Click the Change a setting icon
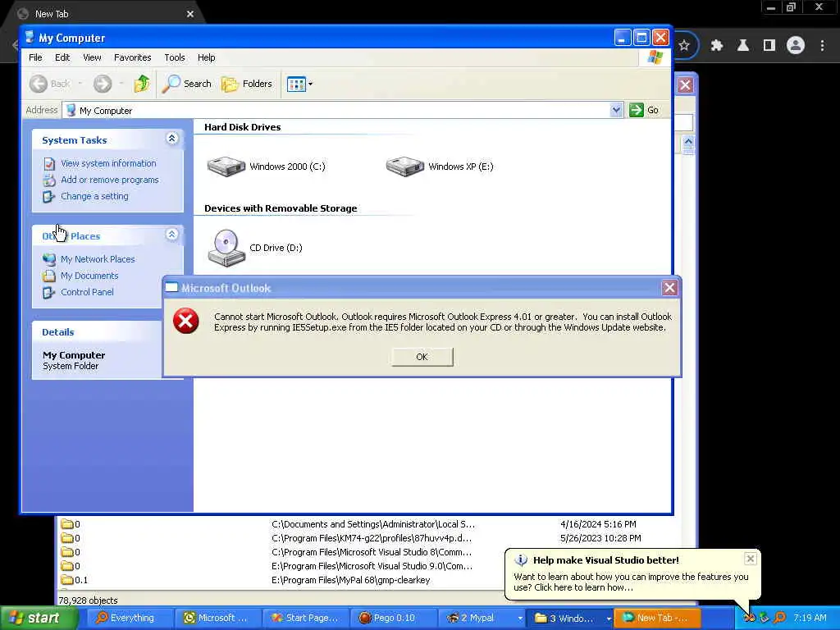 coord(49,197)
